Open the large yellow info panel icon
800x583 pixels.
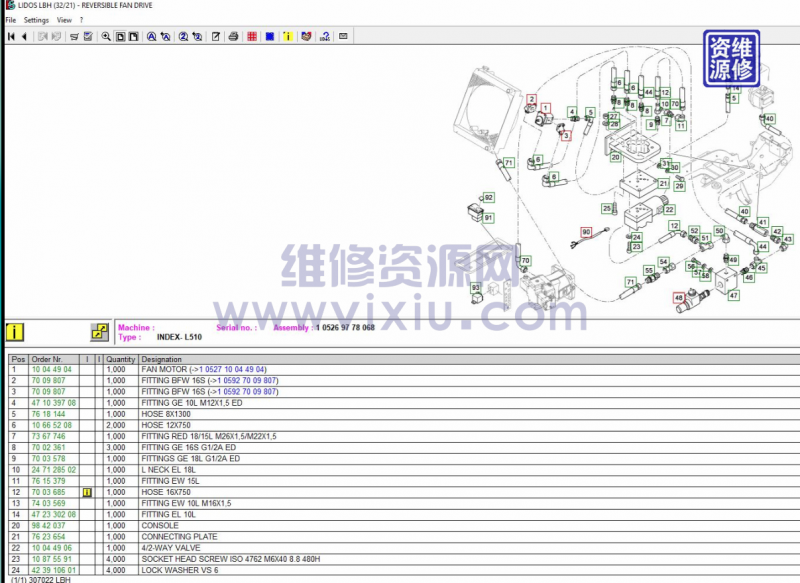[x=16, y=331]
